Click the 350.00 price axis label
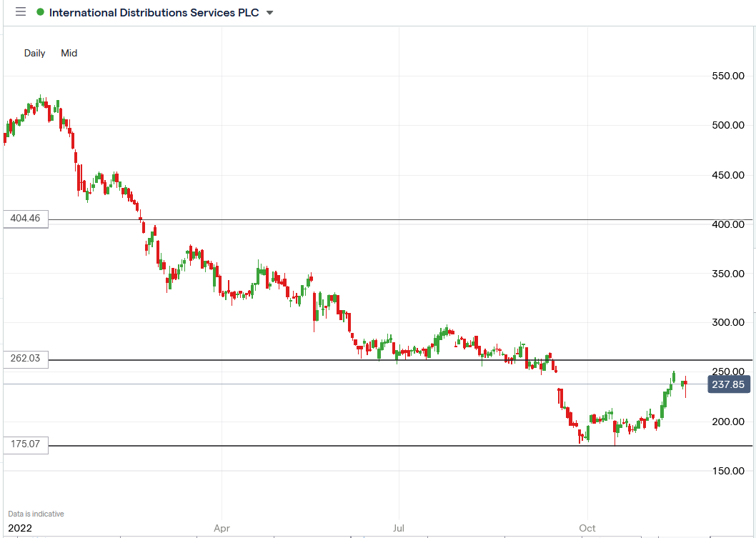The image size is (756, 538). pos(728,274)
